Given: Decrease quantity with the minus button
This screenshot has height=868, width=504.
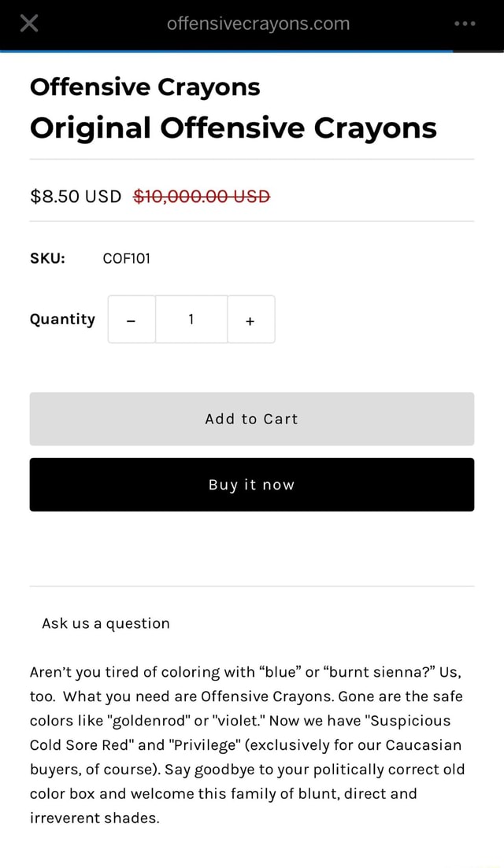Looking at the screenshot, I should point(131,319).
